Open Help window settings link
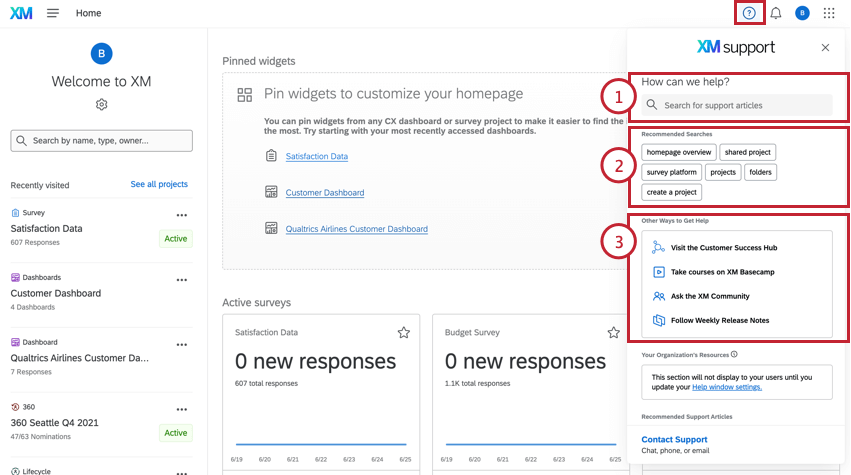Image resolution: width=851 pixels, height=475 pixels. 727,387
